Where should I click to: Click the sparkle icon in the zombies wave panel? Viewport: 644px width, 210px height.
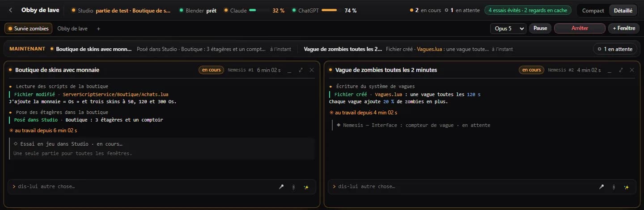coord(627,187)
